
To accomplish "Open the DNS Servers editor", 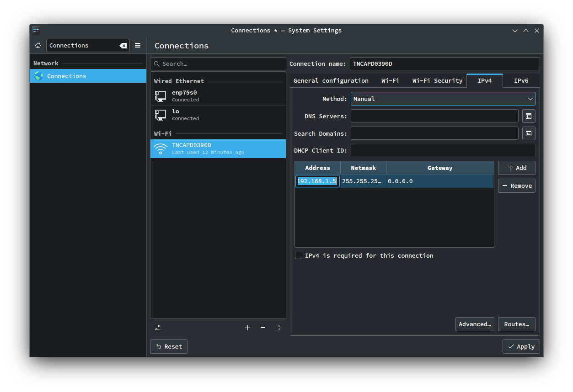I will pyautogui.click(x=529, y=116).
